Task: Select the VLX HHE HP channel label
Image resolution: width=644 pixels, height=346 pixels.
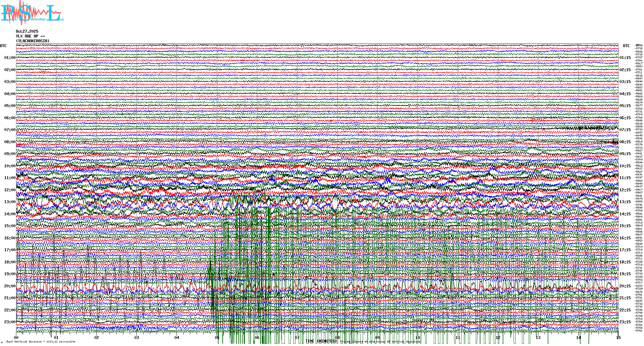Action: [x=30, y=36]
